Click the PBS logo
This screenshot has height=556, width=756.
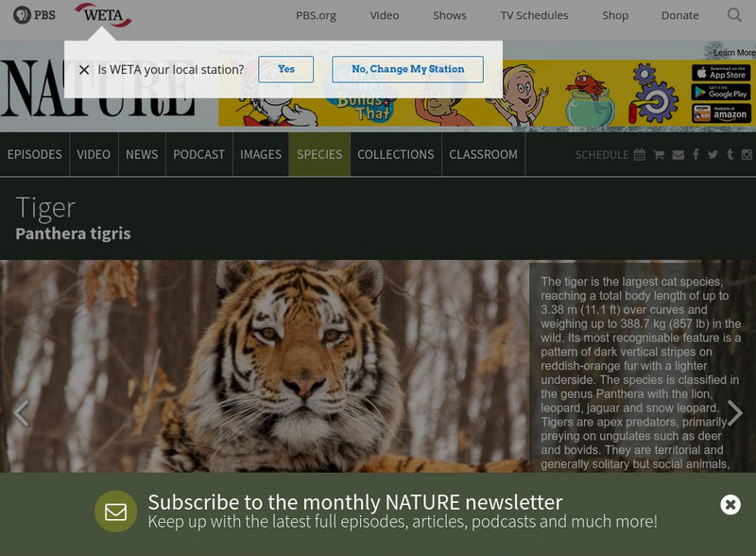tap(34, 15)
